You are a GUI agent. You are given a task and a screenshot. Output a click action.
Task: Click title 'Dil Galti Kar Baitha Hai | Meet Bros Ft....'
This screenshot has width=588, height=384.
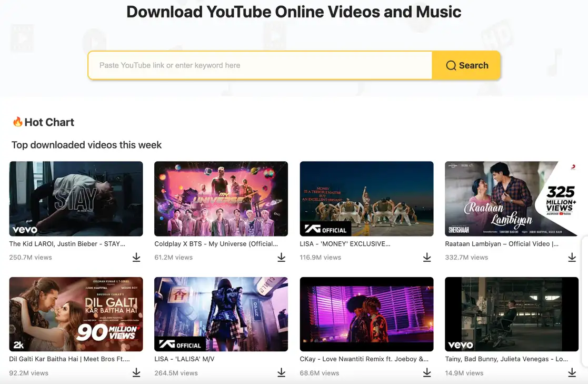(69, 359)
